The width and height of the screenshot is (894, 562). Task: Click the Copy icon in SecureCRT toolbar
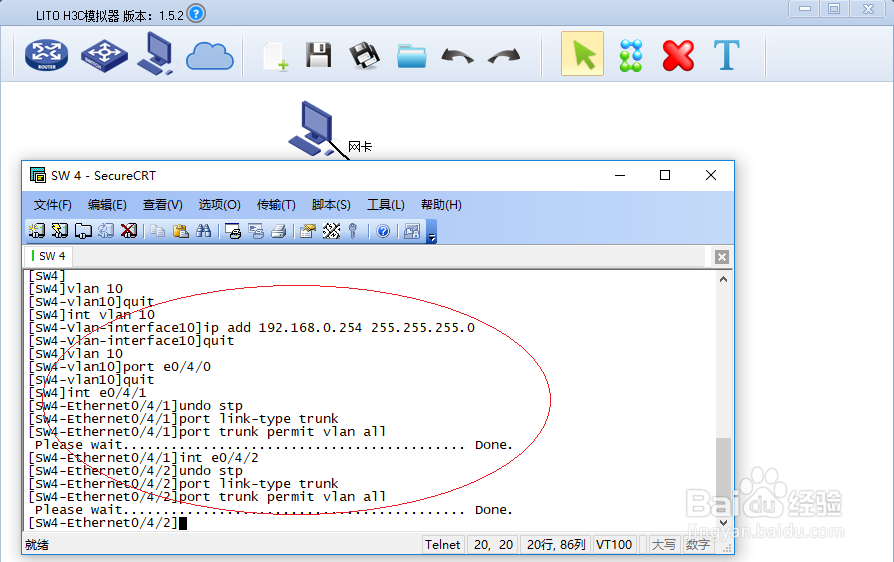tap(158, 231)
